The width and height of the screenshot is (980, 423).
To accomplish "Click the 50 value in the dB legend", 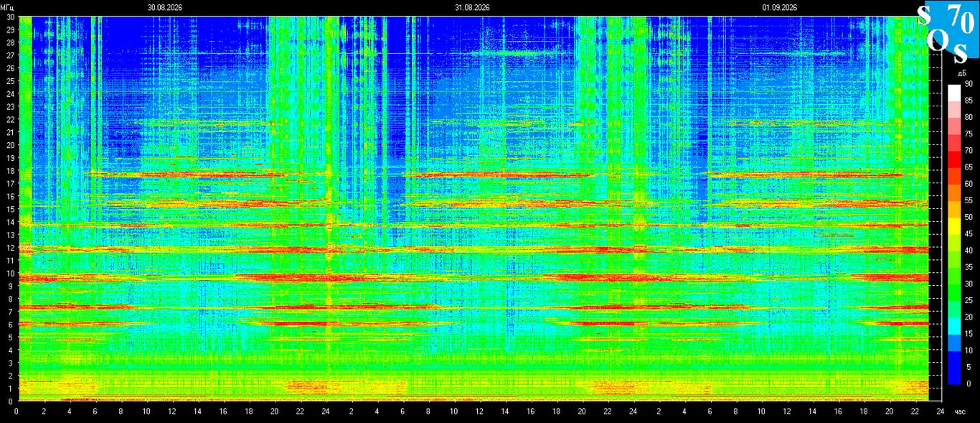I will 969,217.
